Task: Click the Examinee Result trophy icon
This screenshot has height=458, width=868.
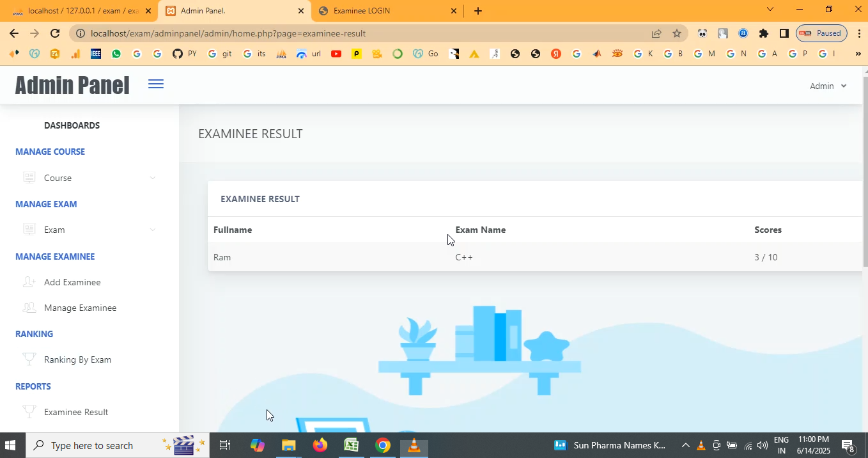Action: [x=29, y=412]
